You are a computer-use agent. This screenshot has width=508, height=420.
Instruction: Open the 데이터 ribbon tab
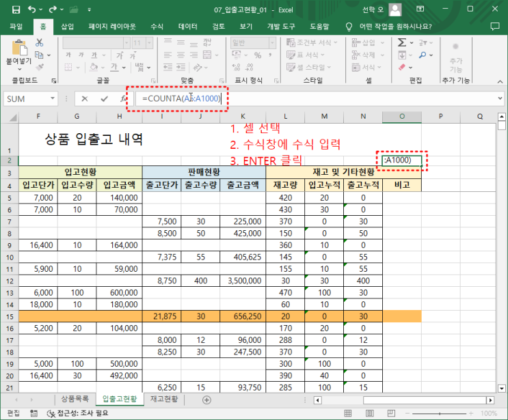(187, 27)
